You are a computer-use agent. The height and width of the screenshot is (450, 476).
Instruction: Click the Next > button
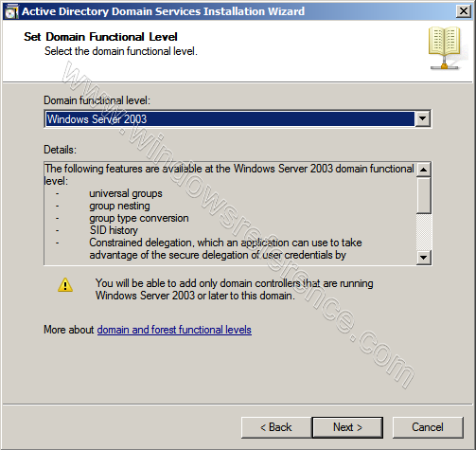tap(347, 427)
